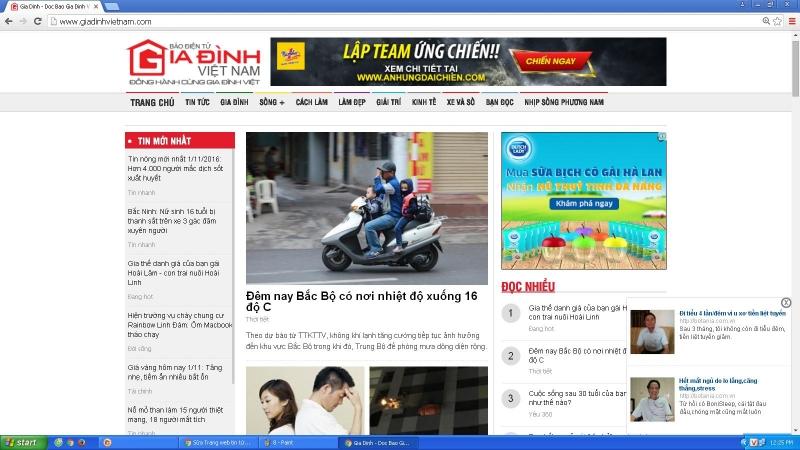The image size is (800, 450).
Task: Open the Chrome hamburger menu
Action: tap(791, 21)
